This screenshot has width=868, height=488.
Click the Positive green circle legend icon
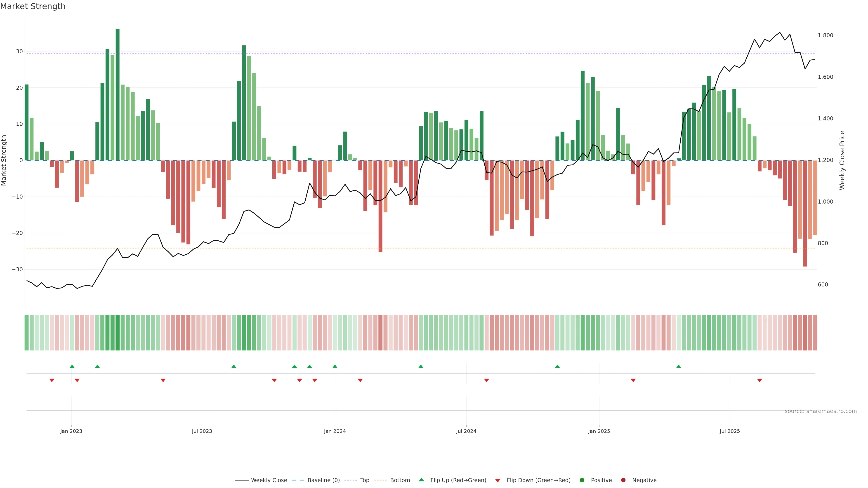[582, 480]
